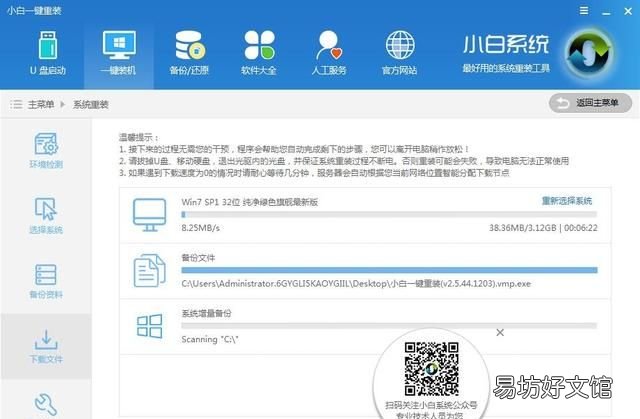Select the 备份资料 sidebar step
Image resolution: width=640 pixels, height=419 pixels.
pyautogui.click(x=46, y=281)
